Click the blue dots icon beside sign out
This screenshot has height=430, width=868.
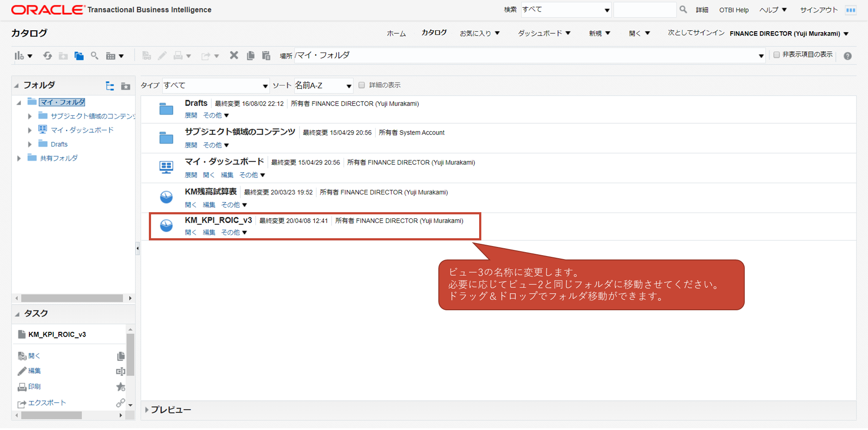point(851,10)
